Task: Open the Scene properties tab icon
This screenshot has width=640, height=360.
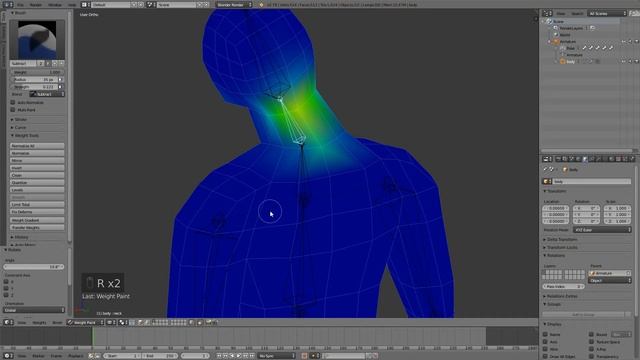Action: coord(571,159)
